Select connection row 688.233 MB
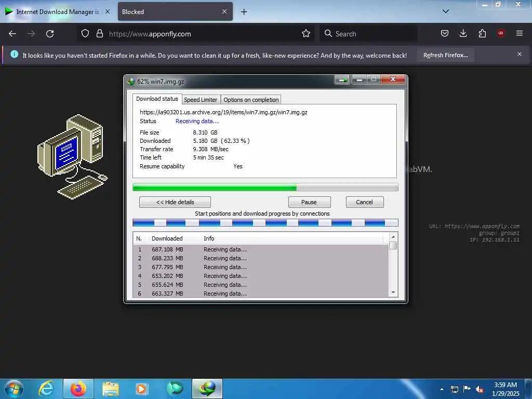This screenshot has width=532, height=399. click(261, 258)
